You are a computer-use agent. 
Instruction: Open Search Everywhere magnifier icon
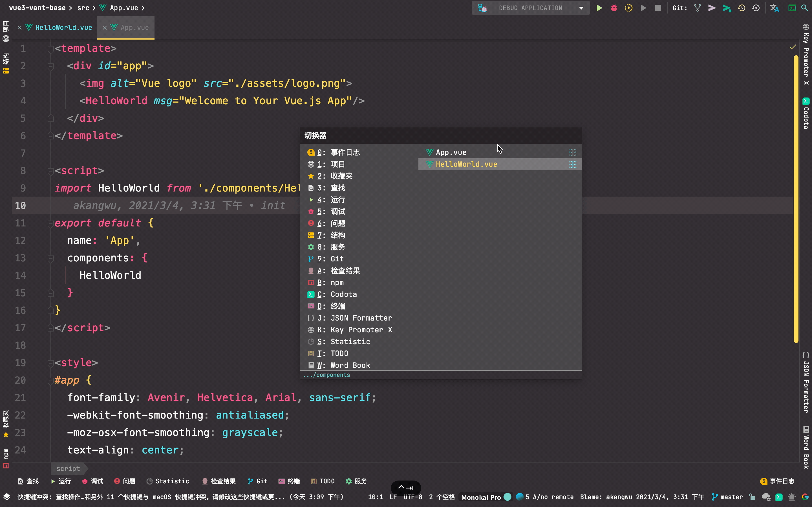click(x=804, y=8)
